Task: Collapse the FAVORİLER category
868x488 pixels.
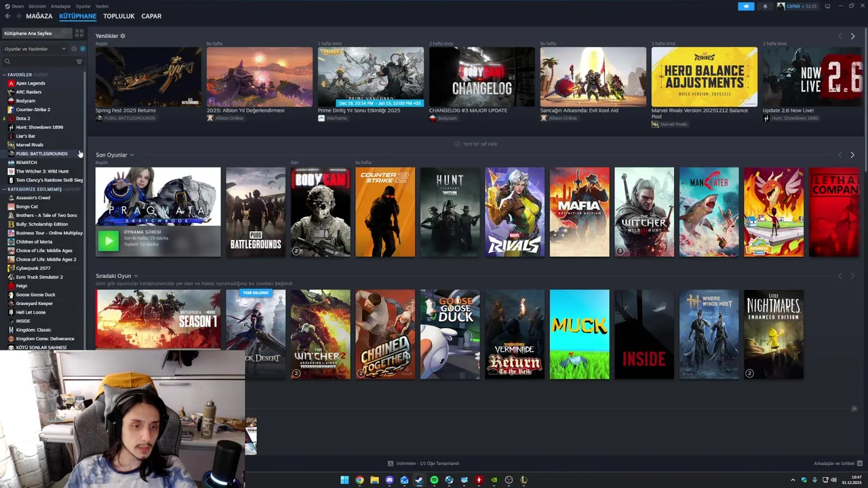Action: tap(4, 75)
